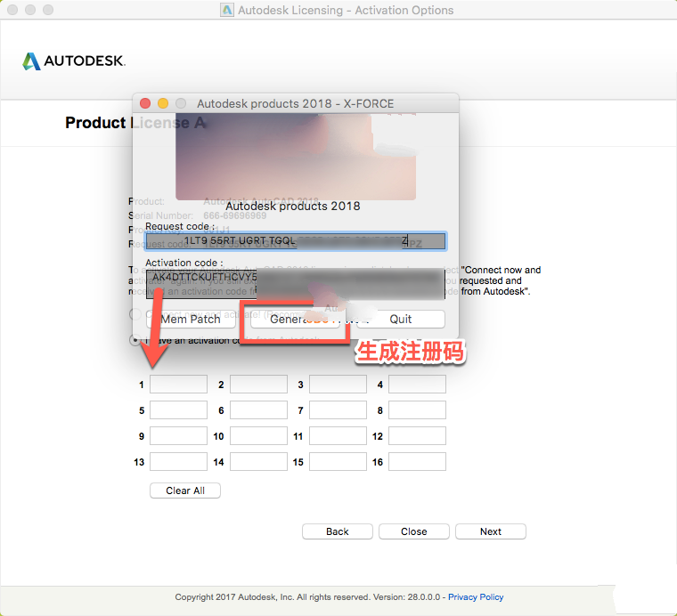Screen dimensions: 677x616
Task: Click activation code box 14
Action: pyautogui.click(x=258, y=462)
